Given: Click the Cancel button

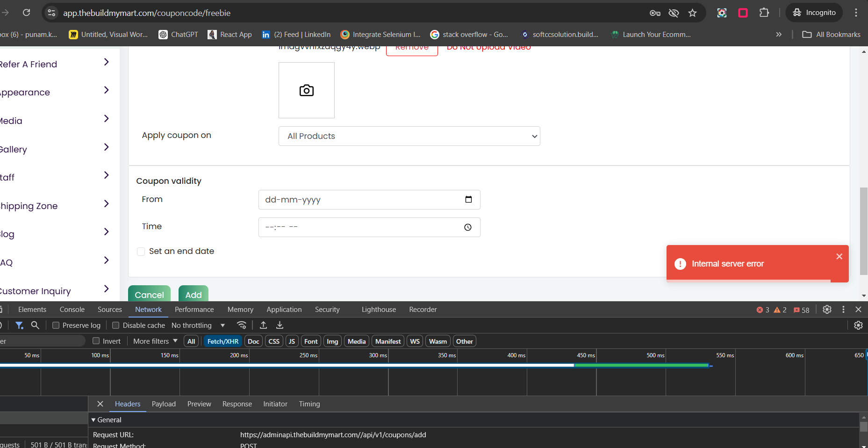Looking at the screenshot, I should point(149,294).
